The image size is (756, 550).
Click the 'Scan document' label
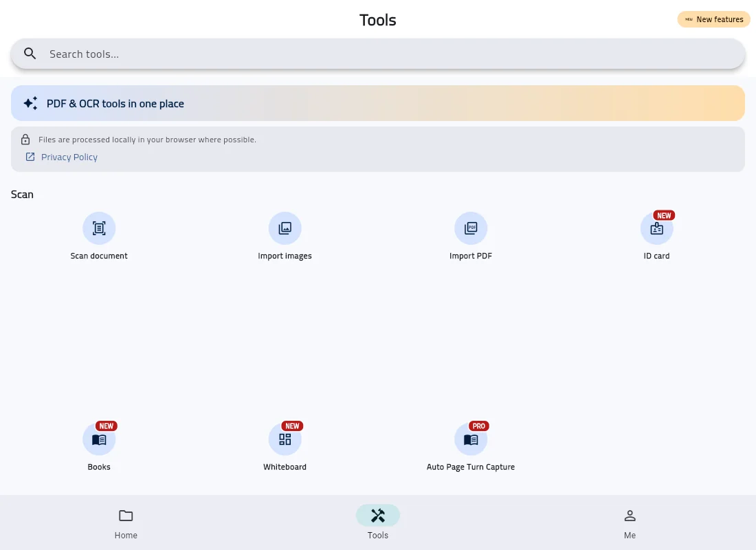[99, 256]
